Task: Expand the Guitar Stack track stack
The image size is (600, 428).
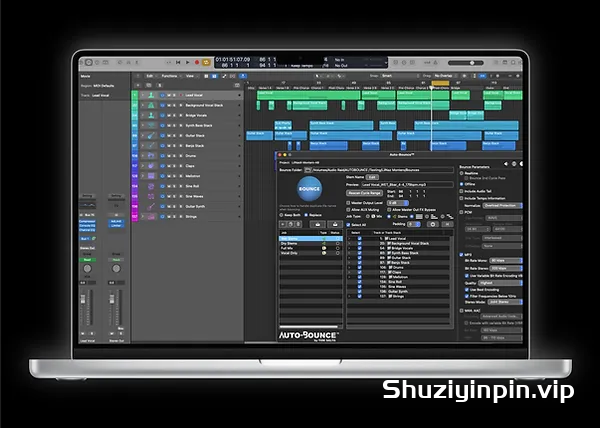Action: point(143,136)
